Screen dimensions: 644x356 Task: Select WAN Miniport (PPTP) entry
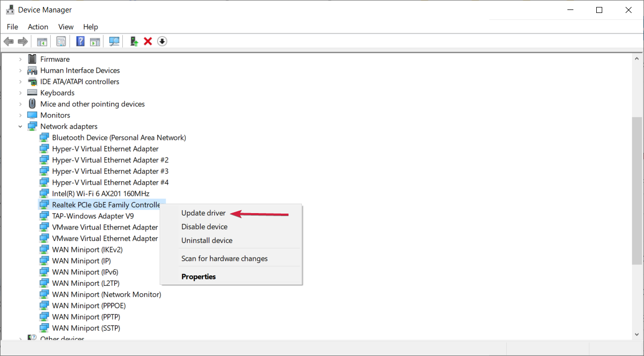[86, 317]
